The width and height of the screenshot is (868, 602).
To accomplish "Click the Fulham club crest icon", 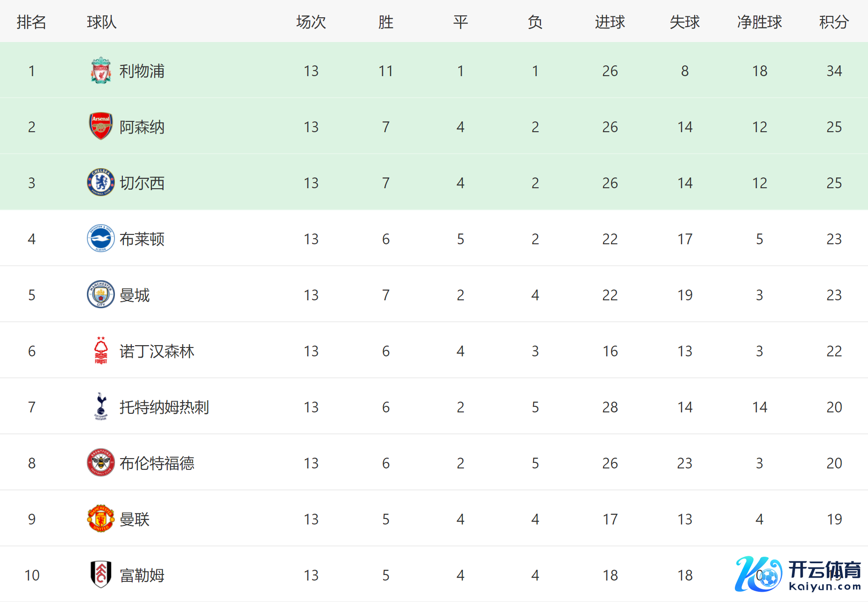I will tap(100, 574).
